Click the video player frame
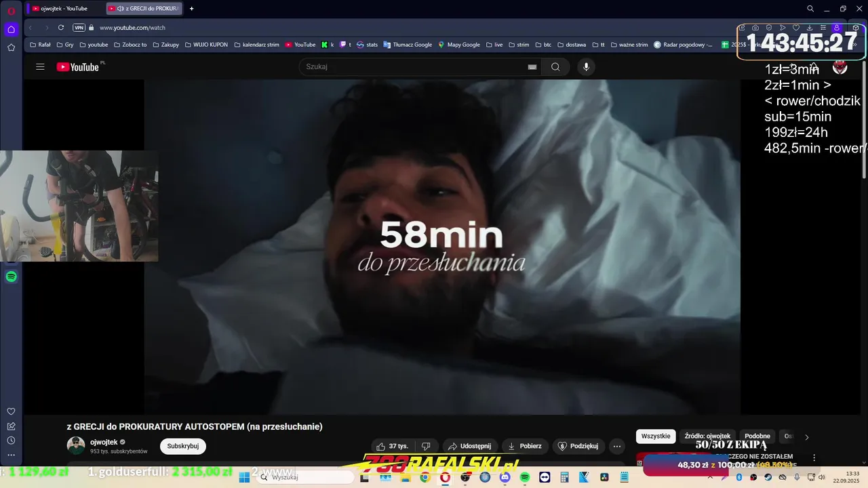This screenshot has width=868, height=488. (441, 247)
